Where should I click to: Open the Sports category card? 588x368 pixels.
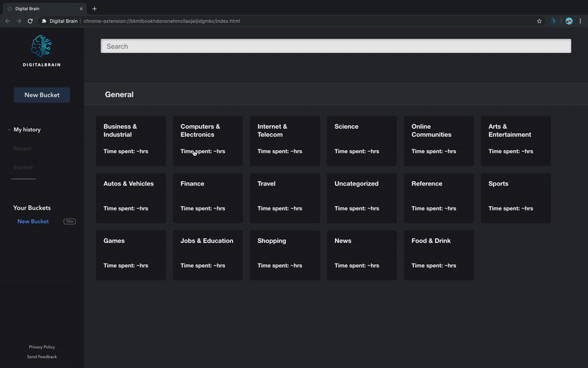[516, 198]
